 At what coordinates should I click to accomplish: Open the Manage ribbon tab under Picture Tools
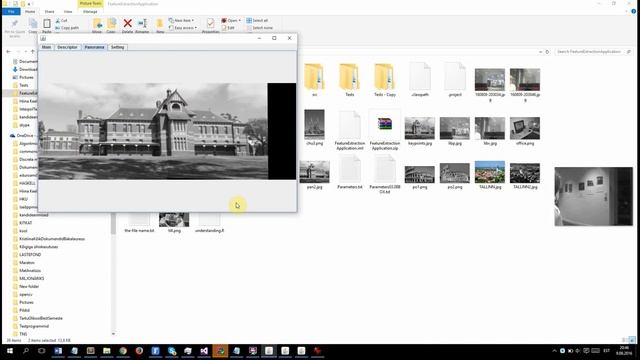(x=90, y=12)
